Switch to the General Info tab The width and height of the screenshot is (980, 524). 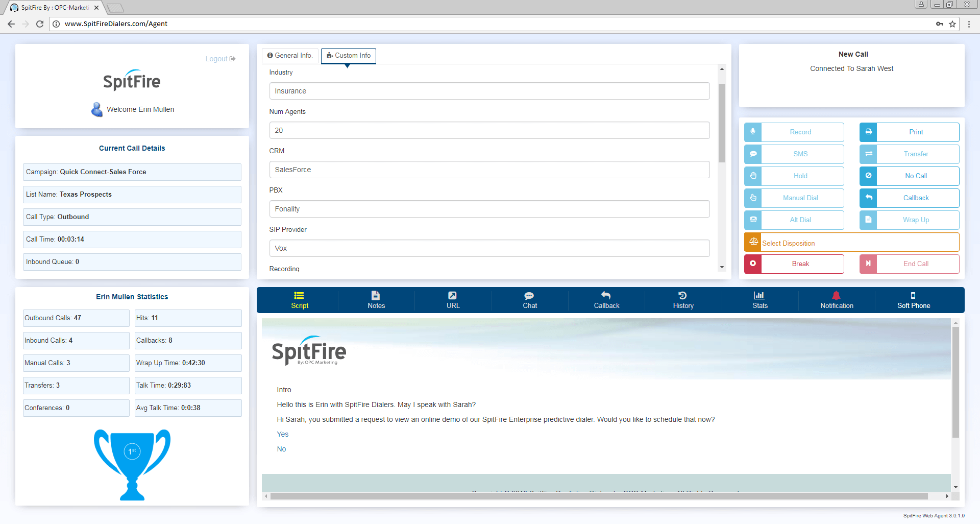290,56
